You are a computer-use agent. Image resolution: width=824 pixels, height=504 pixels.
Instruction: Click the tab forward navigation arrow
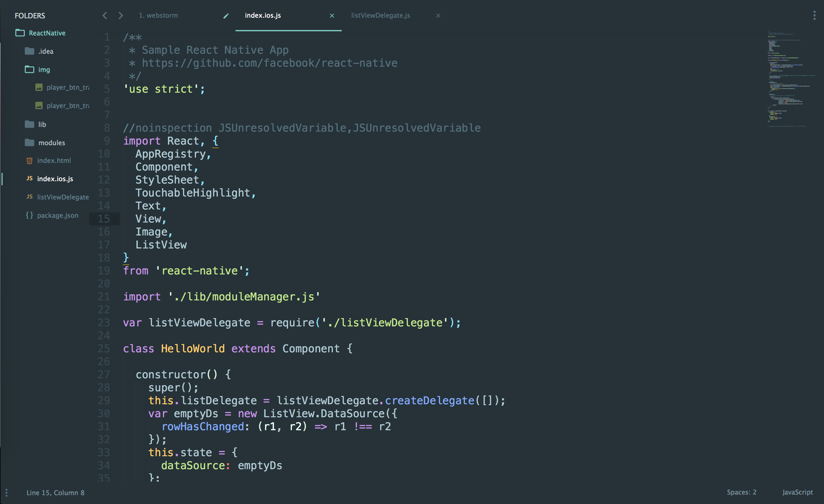(121, 15)
